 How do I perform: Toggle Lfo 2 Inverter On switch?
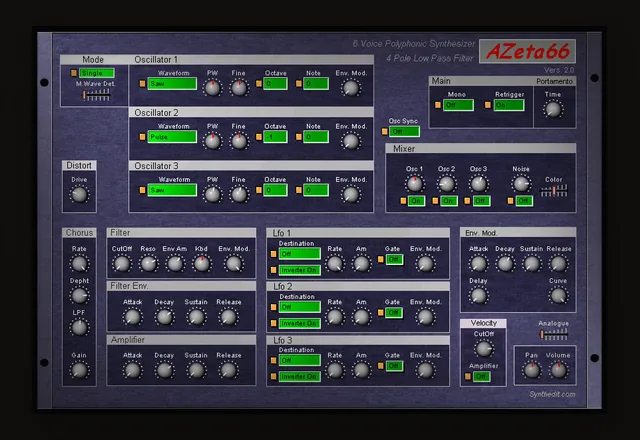[x=300, y=323]
